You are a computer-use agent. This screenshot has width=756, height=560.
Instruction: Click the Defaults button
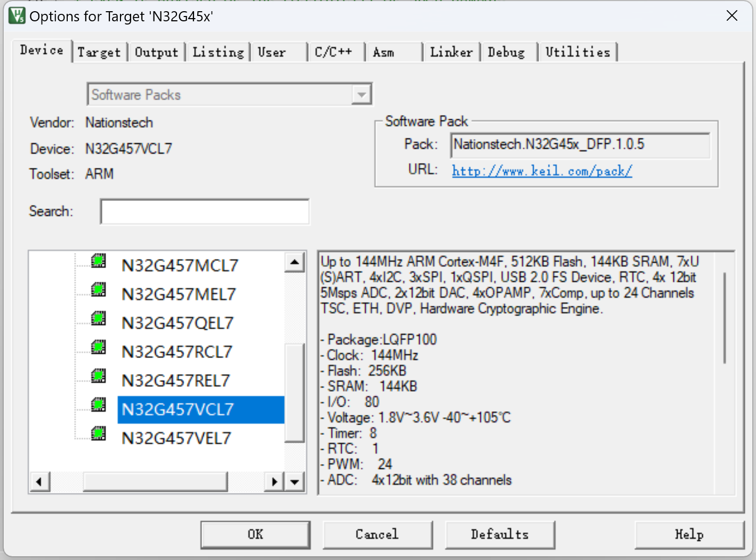coord(500,534)
